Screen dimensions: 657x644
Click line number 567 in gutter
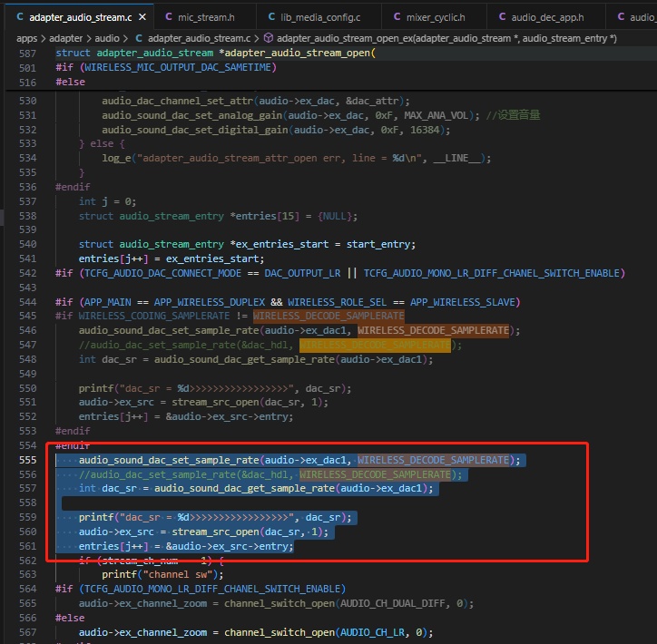(x=27, y=632)
